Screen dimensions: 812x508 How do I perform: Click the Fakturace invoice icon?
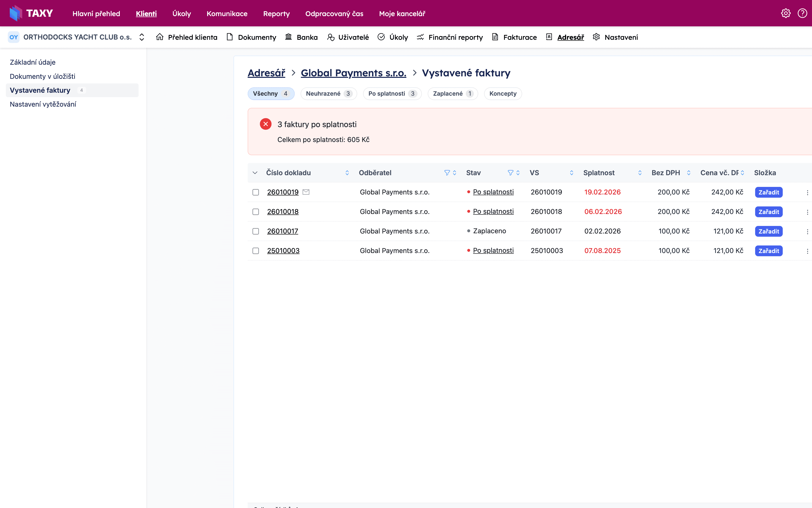point(495,37)
